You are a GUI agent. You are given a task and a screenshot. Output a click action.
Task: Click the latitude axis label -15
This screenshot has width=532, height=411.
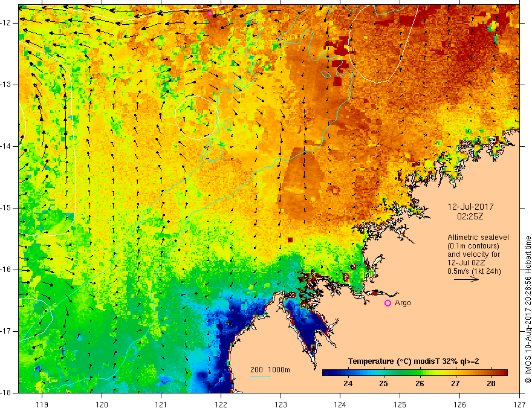coord(7,208)
